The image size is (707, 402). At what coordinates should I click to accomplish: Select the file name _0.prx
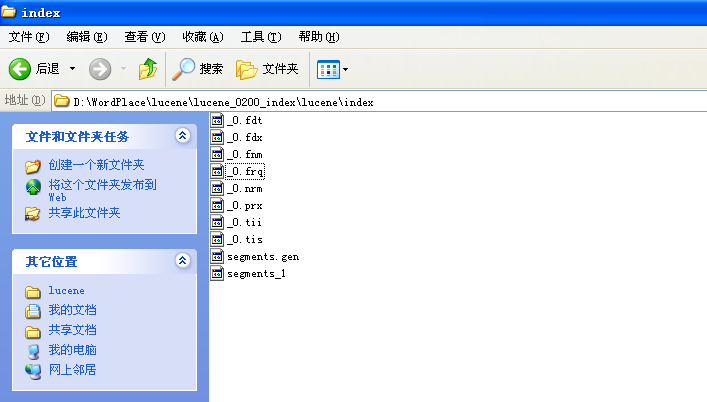point(245,206)
